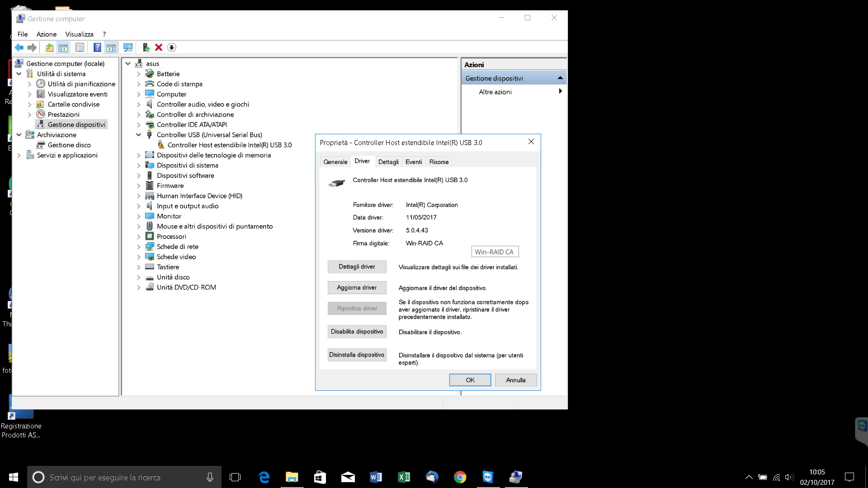Open Chrome from the taskbar

[460, 477]
